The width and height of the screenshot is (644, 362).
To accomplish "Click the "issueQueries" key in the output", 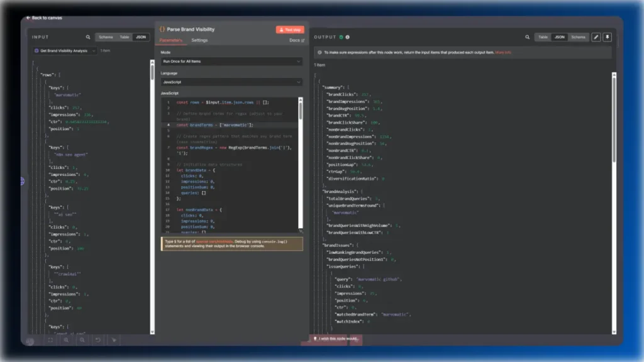I will pyautogui.click(x=343, y=266).
